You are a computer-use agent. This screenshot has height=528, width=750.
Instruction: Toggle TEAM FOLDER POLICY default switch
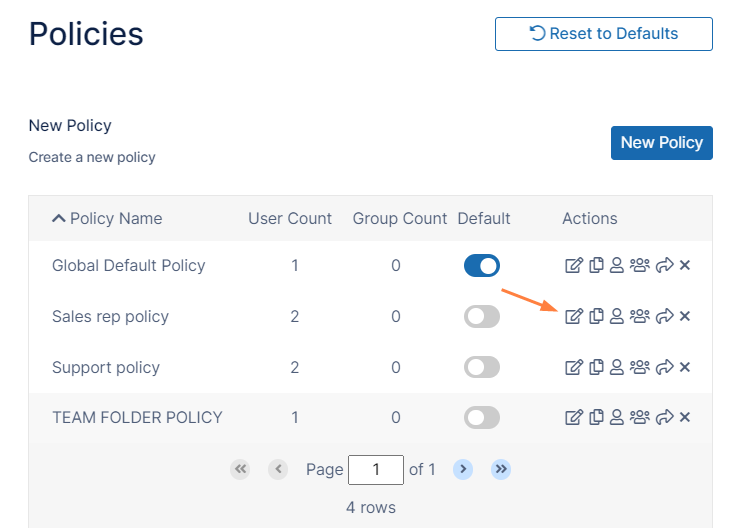(x=481, y=417)
